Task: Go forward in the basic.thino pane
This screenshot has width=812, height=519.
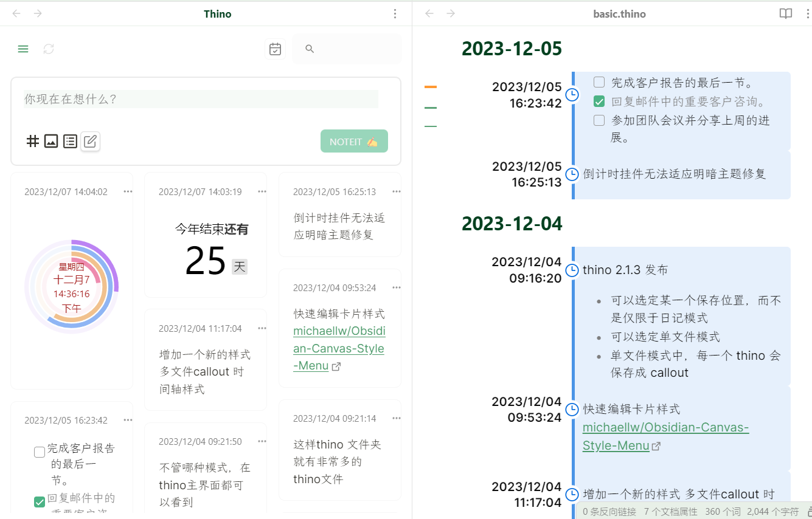Action: 451,13
